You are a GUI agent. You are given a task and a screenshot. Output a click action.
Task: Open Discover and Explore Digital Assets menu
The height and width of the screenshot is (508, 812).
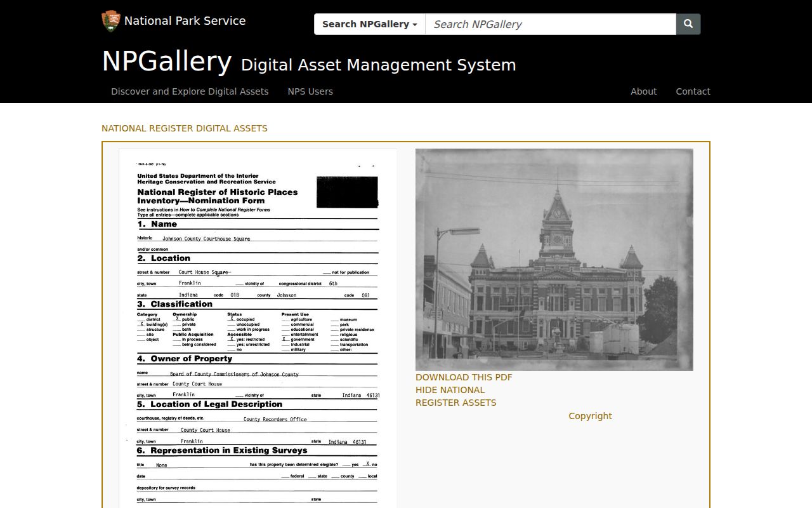tap(190, 91)
